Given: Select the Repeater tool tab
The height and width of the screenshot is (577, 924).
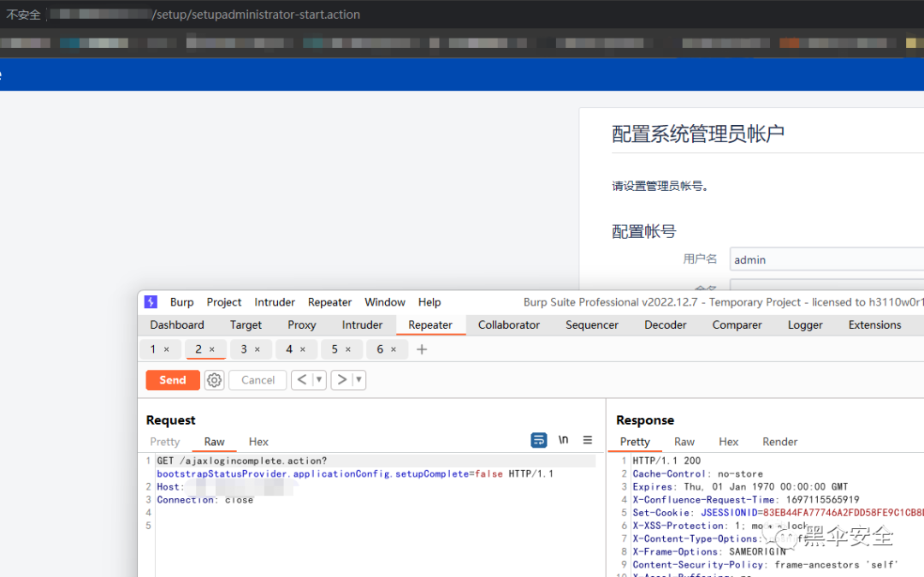Looking at the screenshot, I should click(430, 324).
